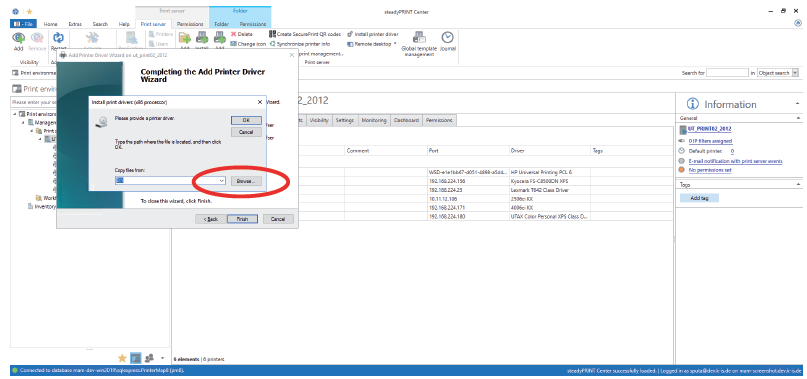Click the Default printer count link

732,151
